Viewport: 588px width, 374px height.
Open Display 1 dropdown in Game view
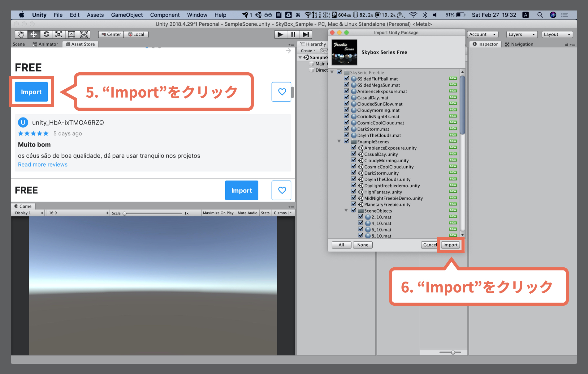pos(29,213)
